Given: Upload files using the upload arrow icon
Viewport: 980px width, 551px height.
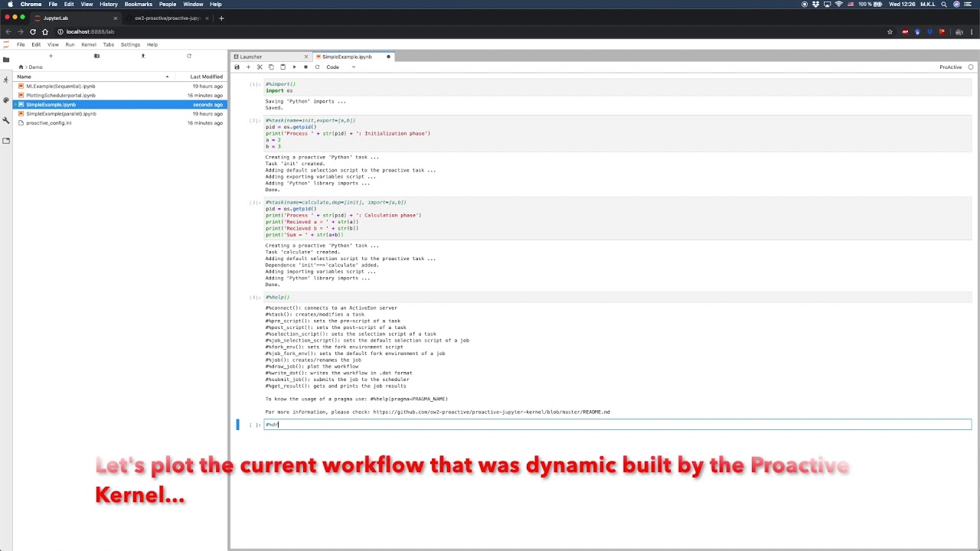Looking at the screenshot, I should point(142,56).
